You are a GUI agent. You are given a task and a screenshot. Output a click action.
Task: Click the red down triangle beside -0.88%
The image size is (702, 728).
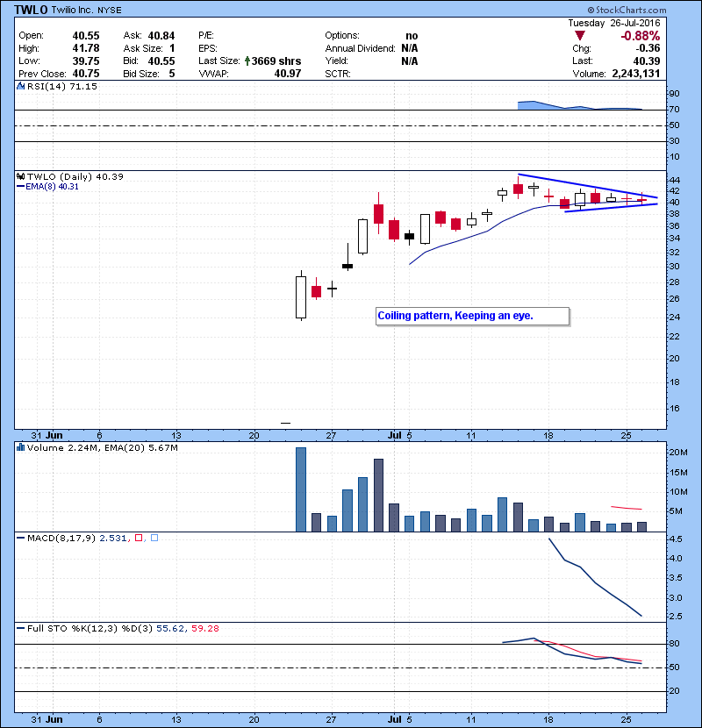click(579, 36)
